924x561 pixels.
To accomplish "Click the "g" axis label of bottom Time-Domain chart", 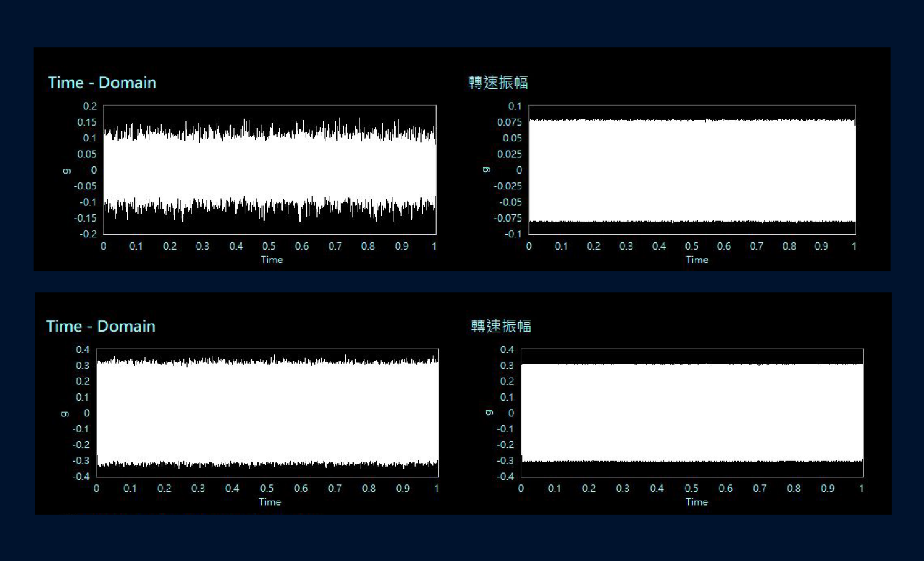I will pos(65,414).
